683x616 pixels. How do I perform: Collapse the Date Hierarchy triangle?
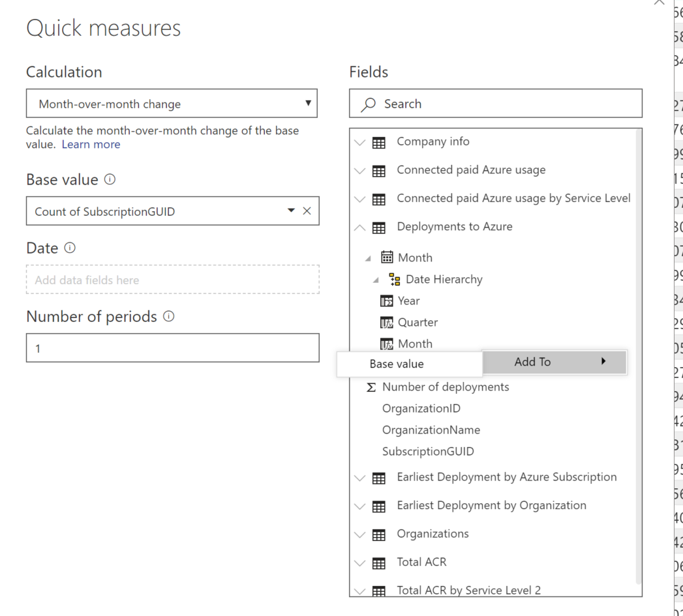tap(376, 280)
